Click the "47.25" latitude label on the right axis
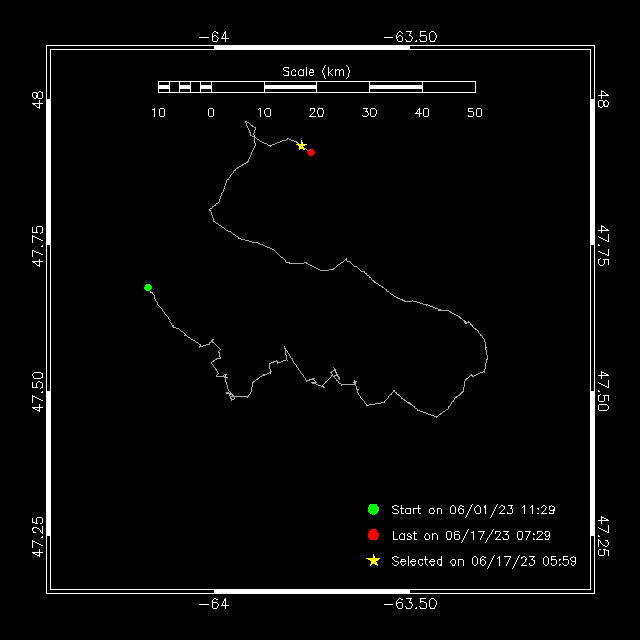 point(603,536)
